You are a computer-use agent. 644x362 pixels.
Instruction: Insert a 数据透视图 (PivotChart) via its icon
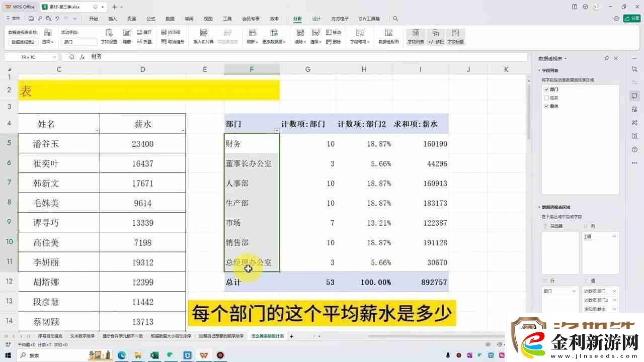point(388,36)
